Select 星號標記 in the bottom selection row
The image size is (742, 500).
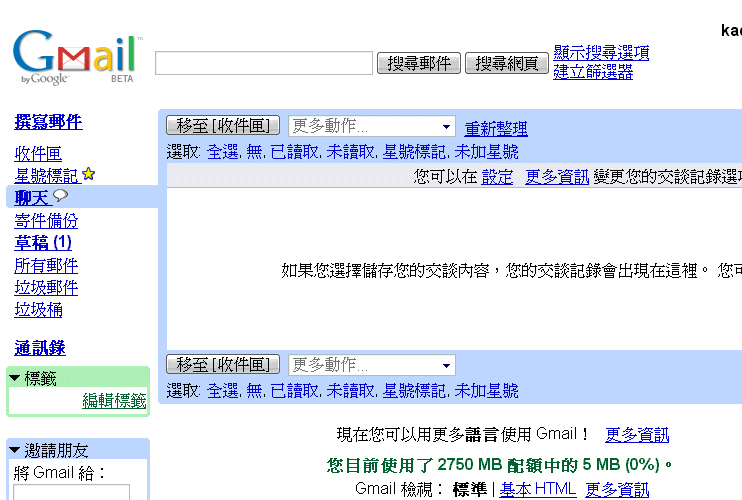point(414,391)
